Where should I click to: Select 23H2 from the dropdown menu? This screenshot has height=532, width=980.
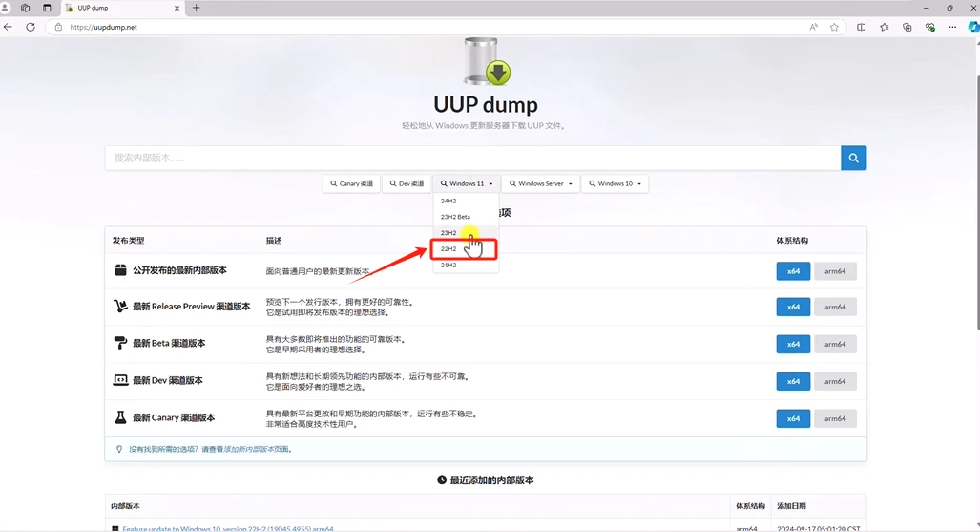click(466, 233)
